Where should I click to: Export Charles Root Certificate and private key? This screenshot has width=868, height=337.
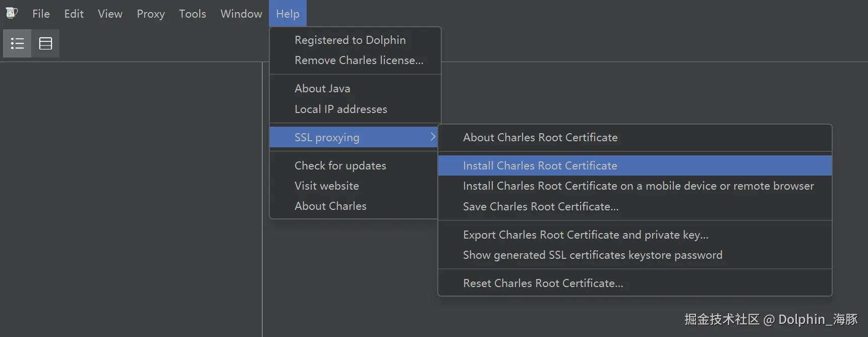(x=634, y=235)
